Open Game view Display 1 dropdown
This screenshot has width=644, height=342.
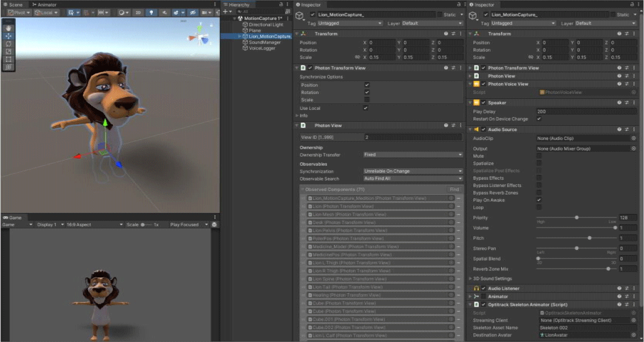pos(51,224)
